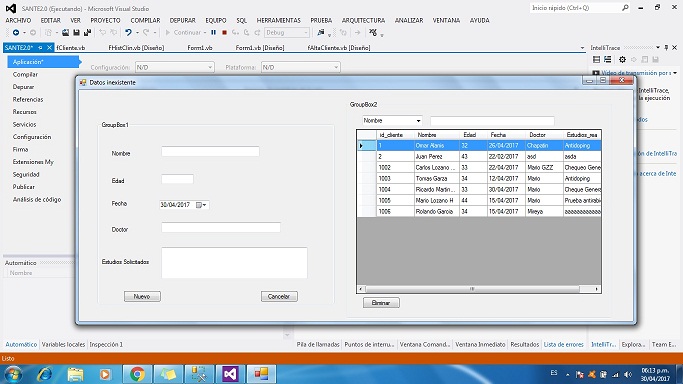
Task: Open Windows Explorer folder on taskbar
Action: click(75, 374)
